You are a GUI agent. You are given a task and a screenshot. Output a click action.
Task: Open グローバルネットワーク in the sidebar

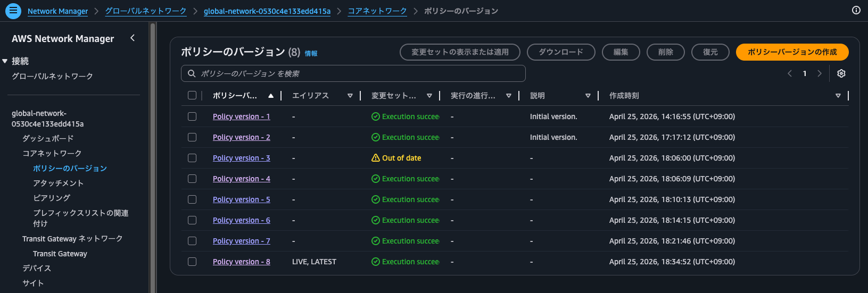[x=52, y=76]
